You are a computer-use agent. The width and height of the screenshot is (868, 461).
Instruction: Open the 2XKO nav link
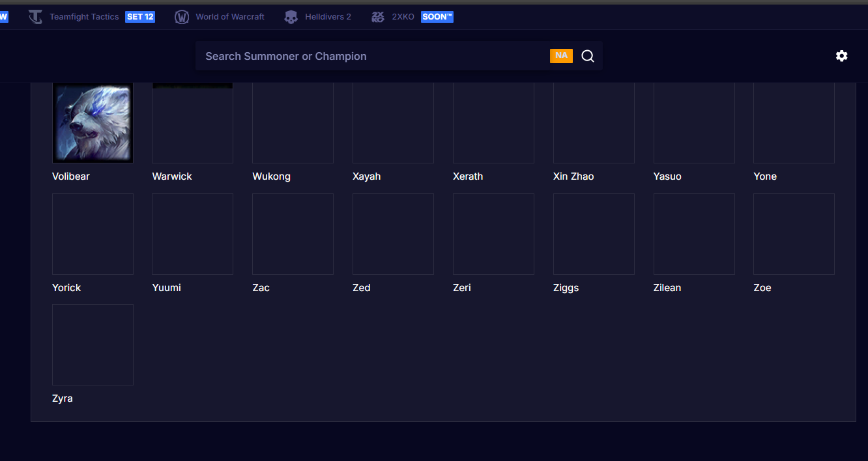403,17
